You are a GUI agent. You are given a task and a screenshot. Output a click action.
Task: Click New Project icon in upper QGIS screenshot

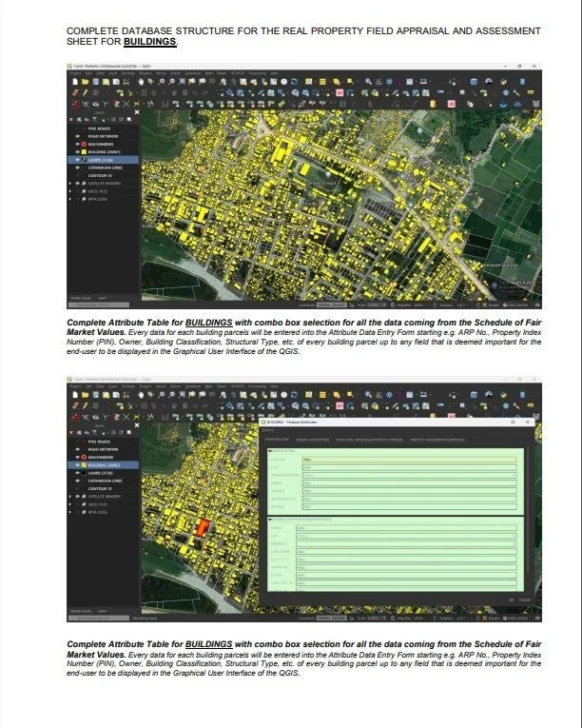click(75, 82)
